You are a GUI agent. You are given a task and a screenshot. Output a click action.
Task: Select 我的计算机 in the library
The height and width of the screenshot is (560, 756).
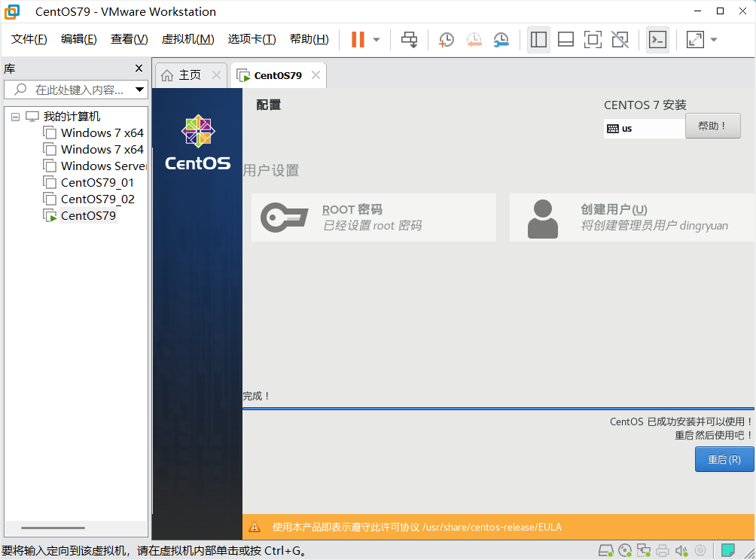click(x=72, y=116)
